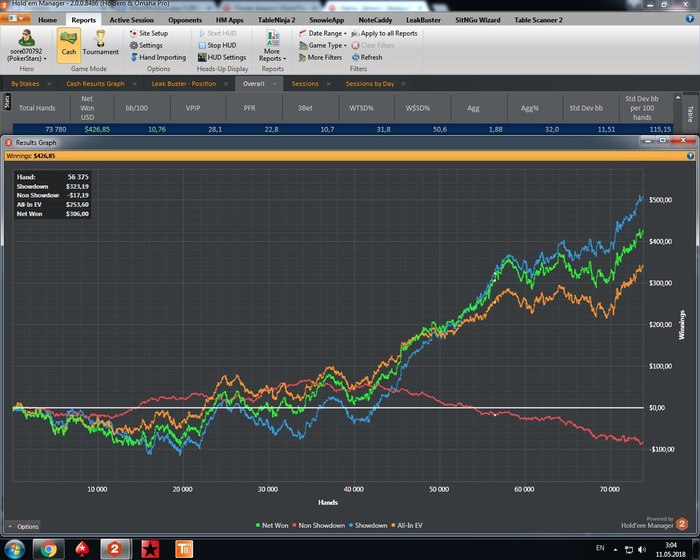Open the Opponents ribbon tab
The image size is (700, 560).
coord(185,20)
